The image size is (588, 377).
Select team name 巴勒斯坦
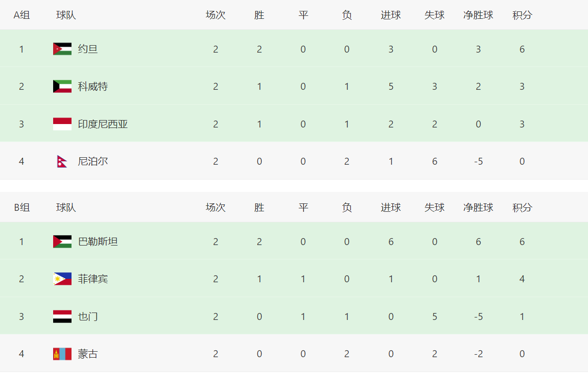pyautogui.click(x=98, y=242)
